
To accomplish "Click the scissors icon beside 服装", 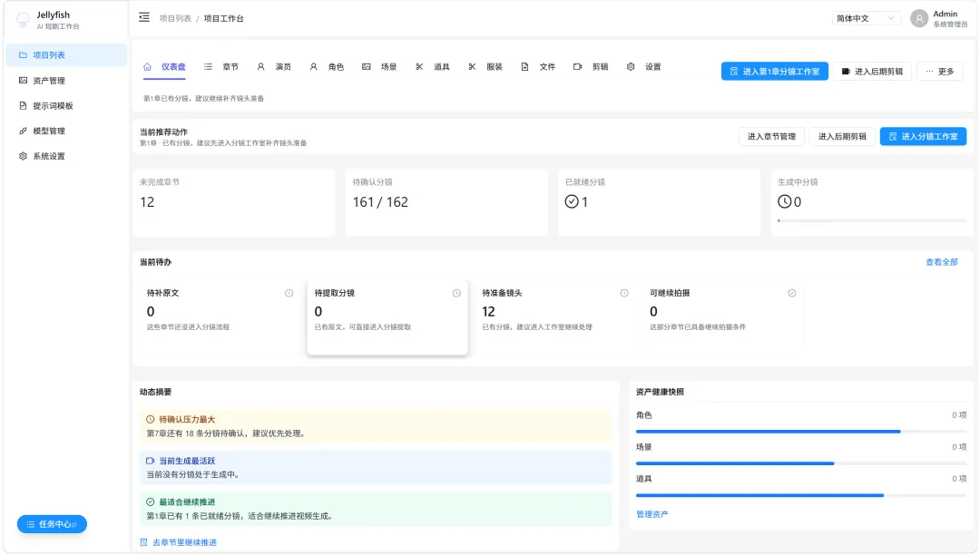I will 472,67.
